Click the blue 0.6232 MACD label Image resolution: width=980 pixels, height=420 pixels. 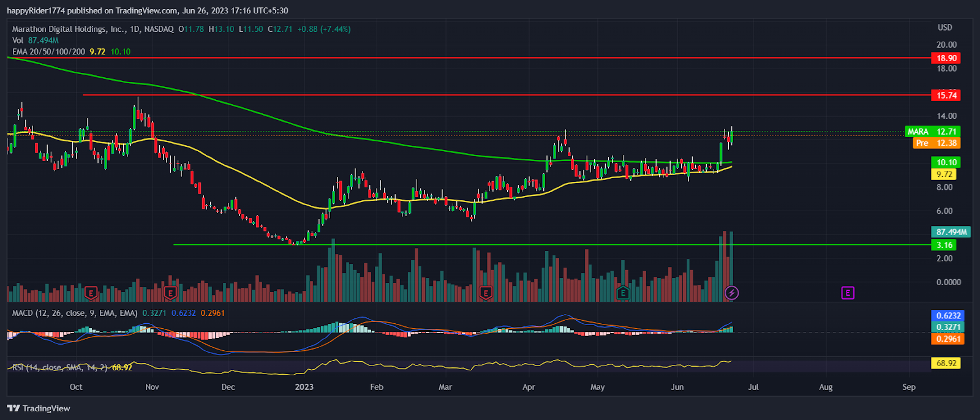pos(948,316)
